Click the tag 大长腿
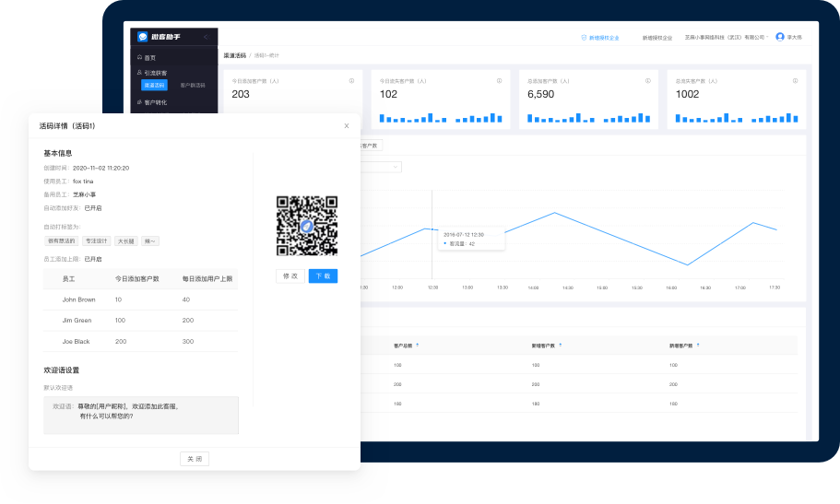 [126, 241]
